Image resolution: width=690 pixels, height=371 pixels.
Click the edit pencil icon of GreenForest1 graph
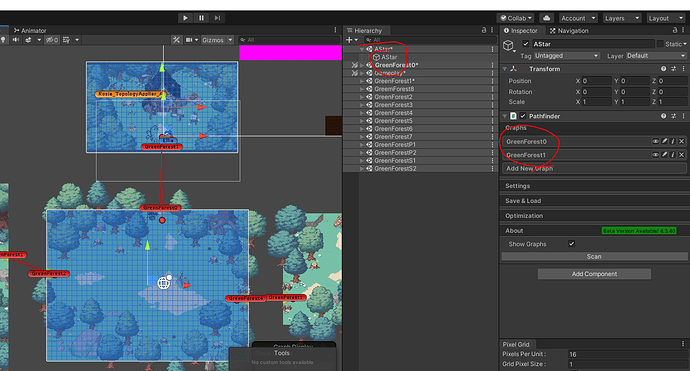pyautogui.click(x=664, y=154)
